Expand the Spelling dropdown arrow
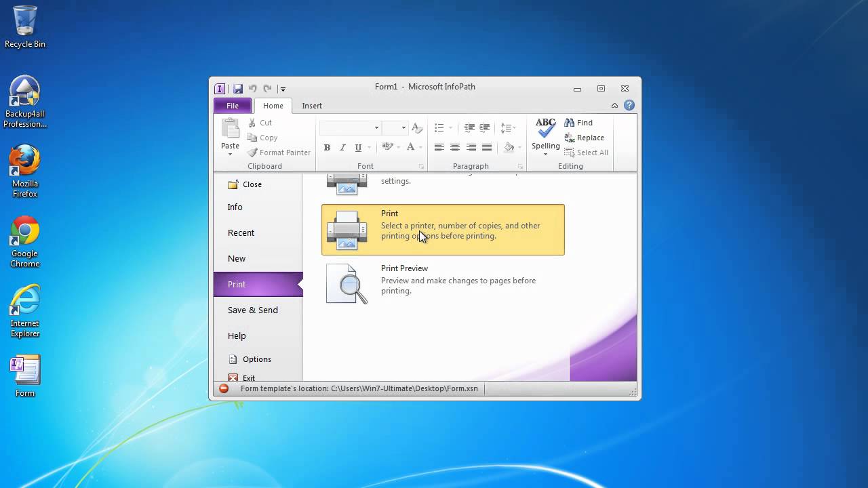 tap(546, 154)
